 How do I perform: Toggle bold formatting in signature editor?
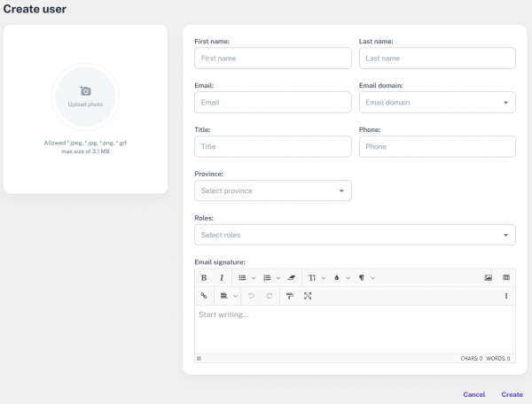pyautogui.click(x=203, y=277)
